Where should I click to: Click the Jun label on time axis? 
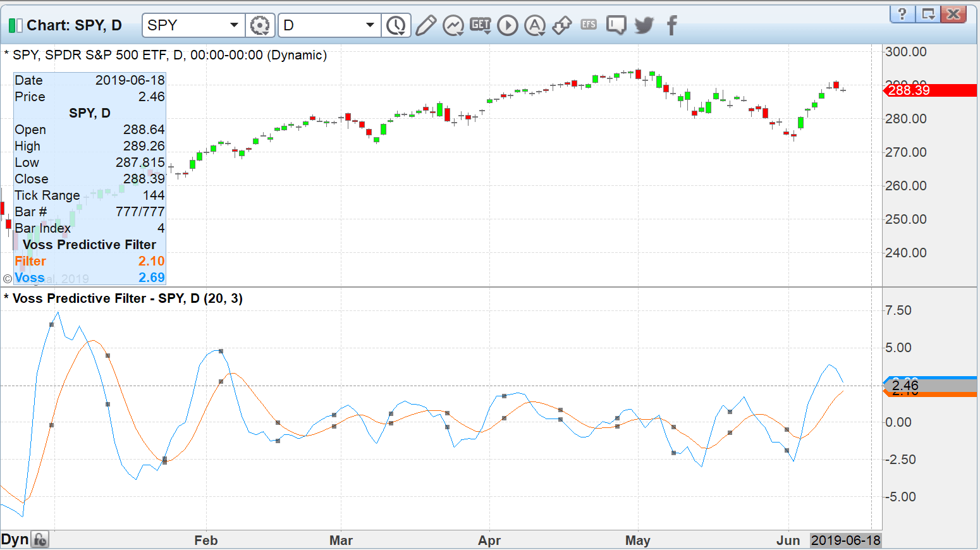tap(788, 541)
